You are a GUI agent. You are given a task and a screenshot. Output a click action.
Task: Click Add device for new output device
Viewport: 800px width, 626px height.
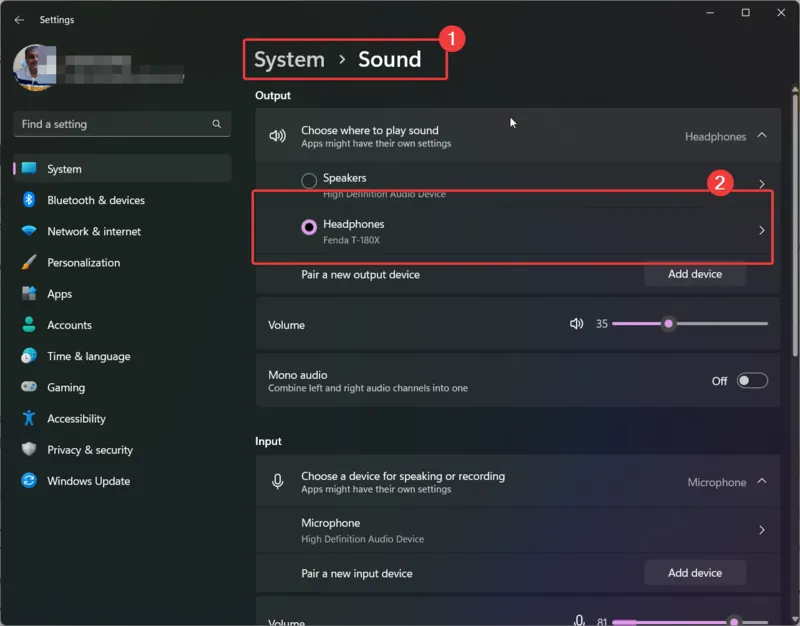[x=694, y=274]
